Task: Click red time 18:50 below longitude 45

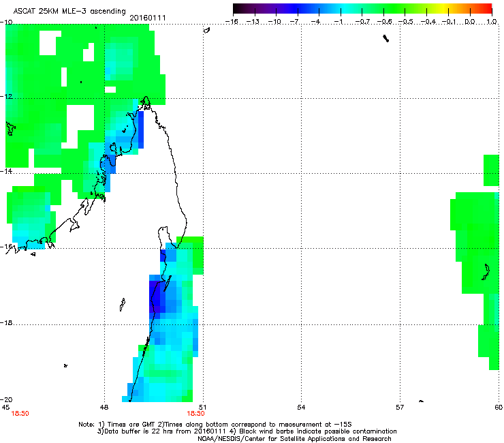Action: tap(20, 414)
